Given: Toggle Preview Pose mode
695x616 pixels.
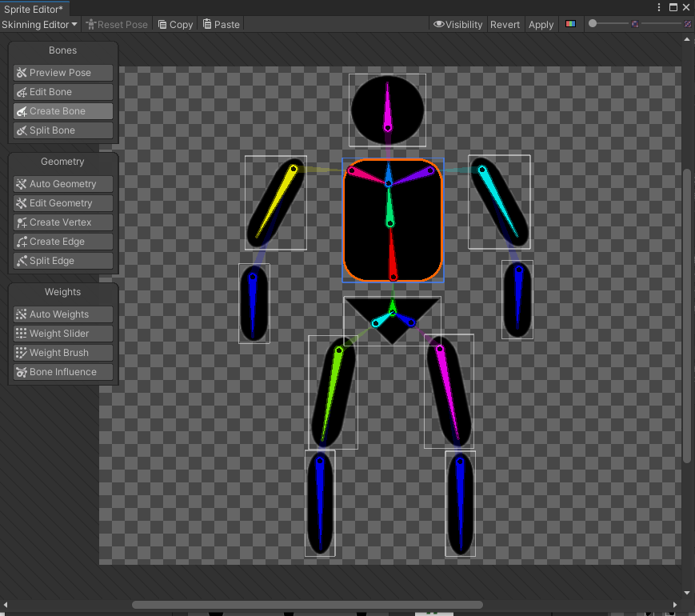Looking at the screenshot, I should (x=62, y=72).
